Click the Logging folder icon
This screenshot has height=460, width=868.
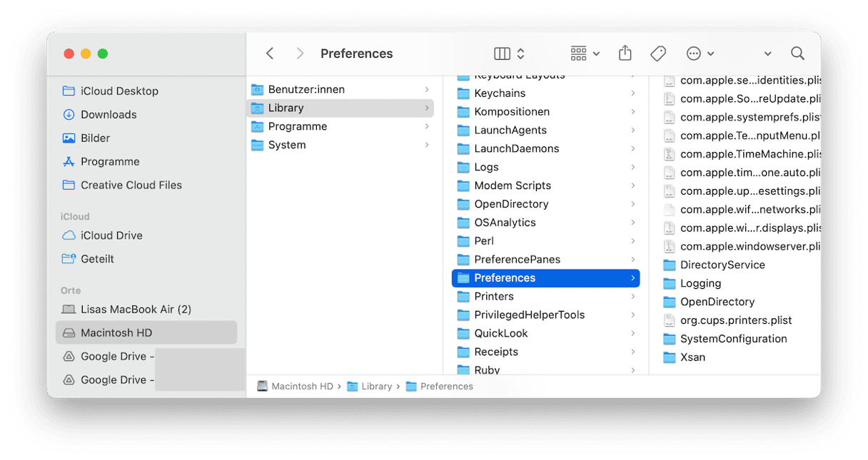pyautogui.click(x=669, y=284)
